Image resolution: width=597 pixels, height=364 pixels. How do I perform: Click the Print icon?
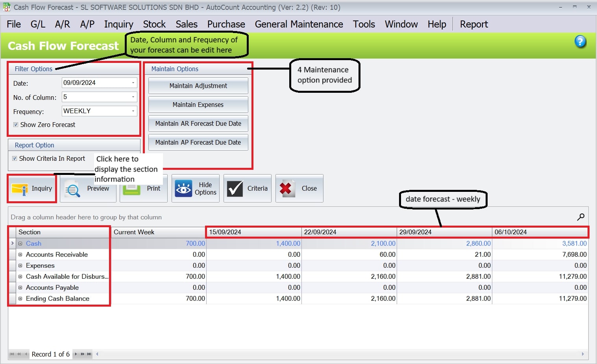[x=132, y=188]
